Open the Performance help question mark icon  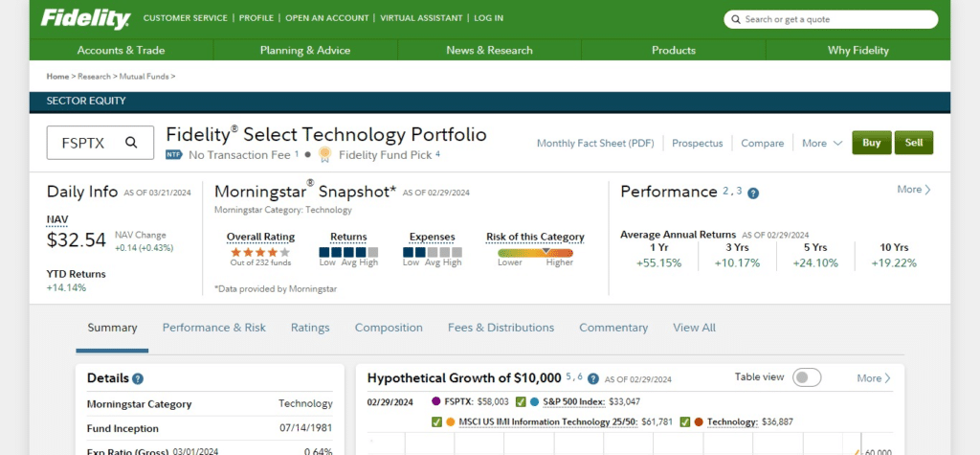coord(753,193)
